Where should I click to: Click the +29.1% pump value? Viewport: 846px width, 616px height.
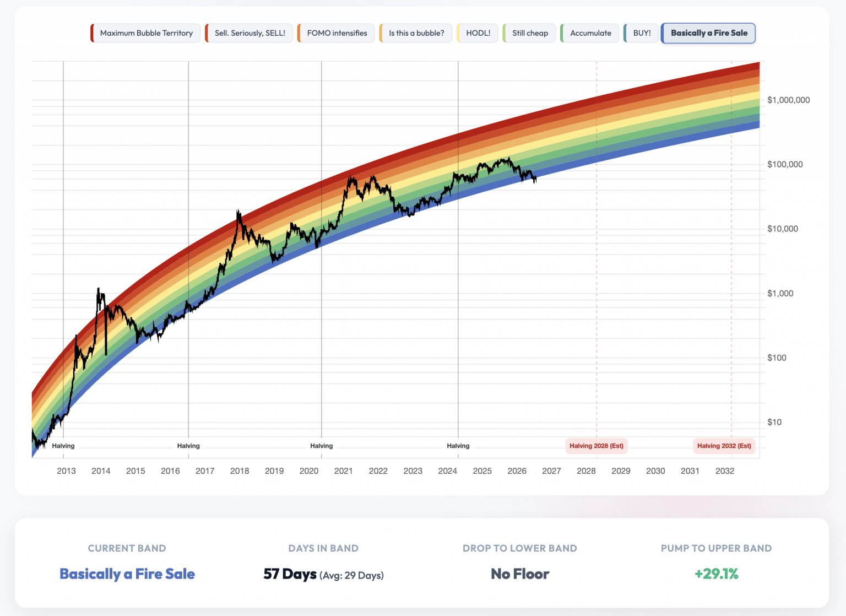(x=717, y=574)
